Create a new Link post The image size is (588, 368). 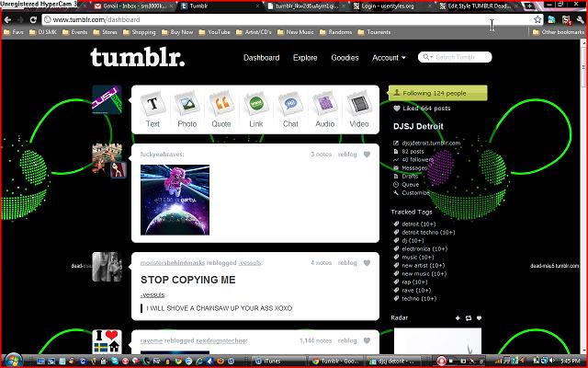256,109
